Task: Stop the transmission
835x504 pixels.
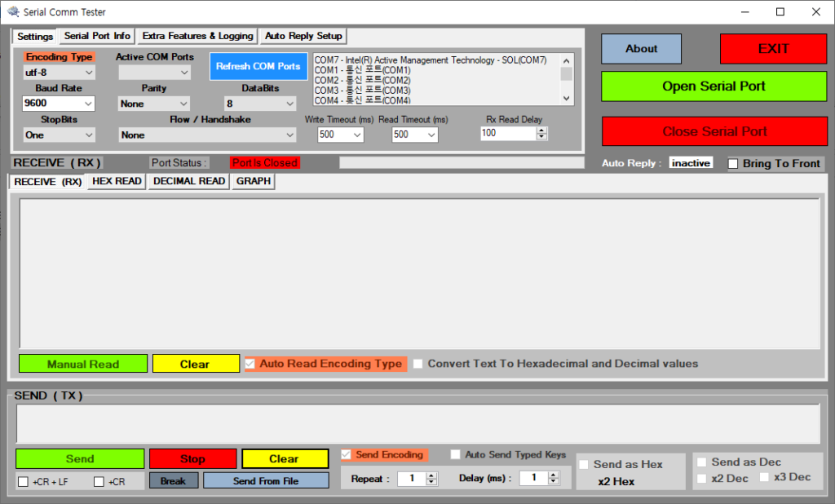Action: 192,458
